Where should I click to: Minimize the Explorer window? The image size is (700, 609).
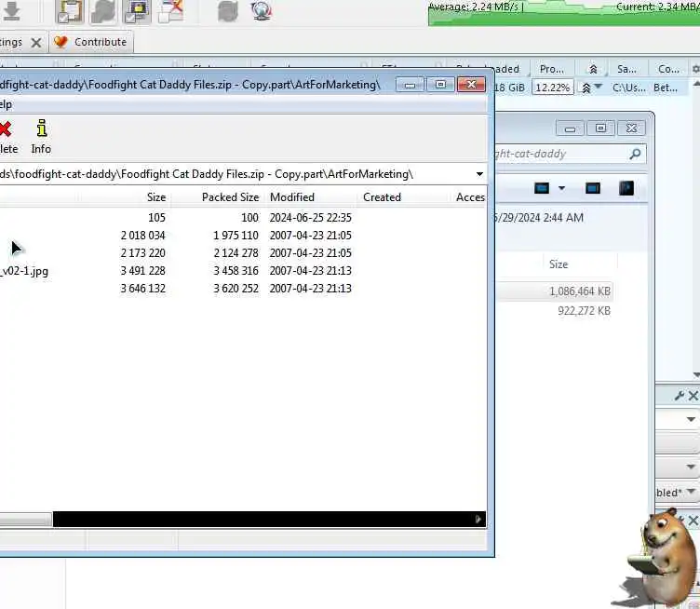click(570, 129)
